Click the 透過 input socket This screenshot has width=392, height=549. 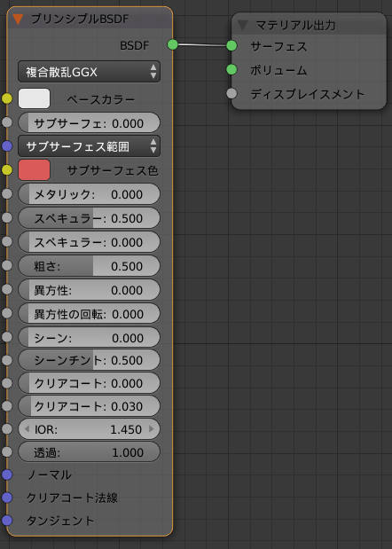7,452
